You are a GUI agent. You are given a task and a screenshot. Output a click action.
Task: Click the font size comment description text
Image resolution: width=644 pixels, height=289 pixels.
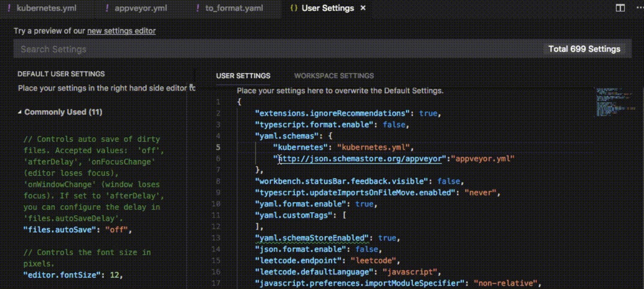coord(87,258)
